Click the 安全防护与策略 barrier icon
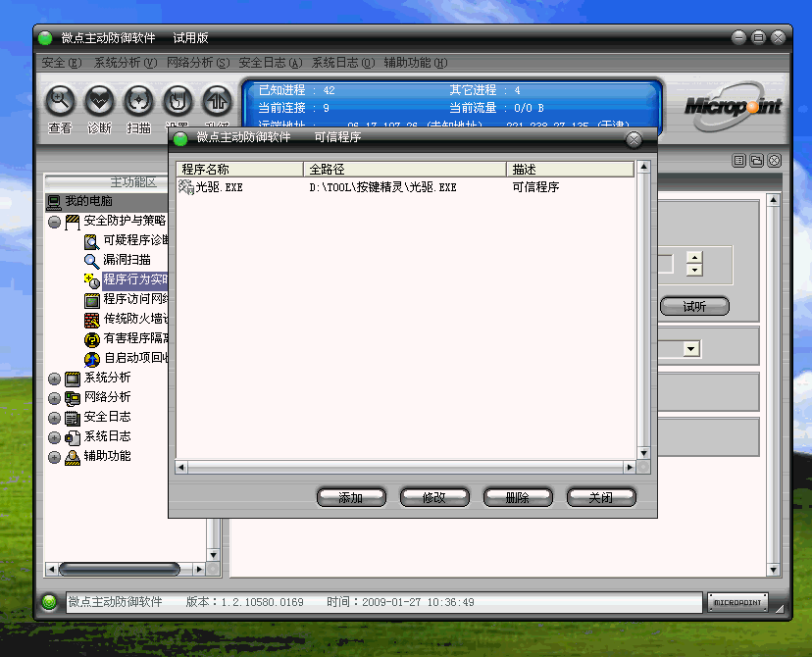Screen dimensions: 812x657 (73, 222)
